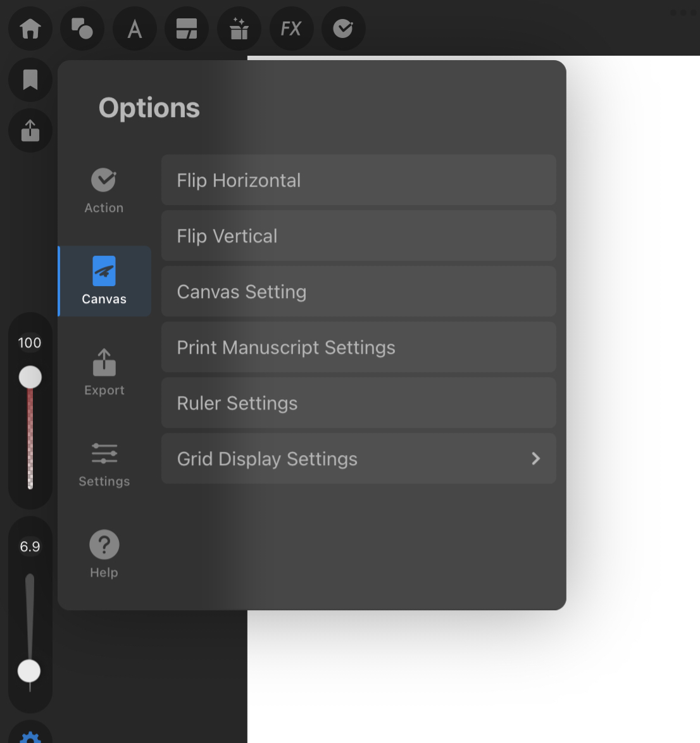The width and height of the screenshot is (700, 743).
Task: Click Flip Horizontal
Action: point(358,180)
